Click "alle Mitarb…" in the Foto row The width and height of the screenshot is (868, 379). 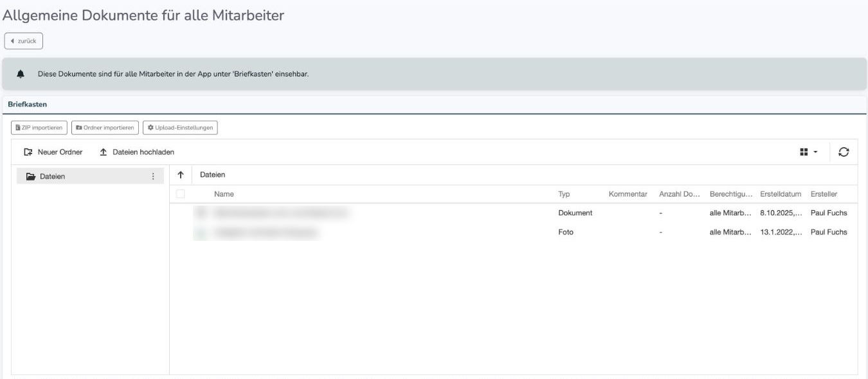coord(730,233)
